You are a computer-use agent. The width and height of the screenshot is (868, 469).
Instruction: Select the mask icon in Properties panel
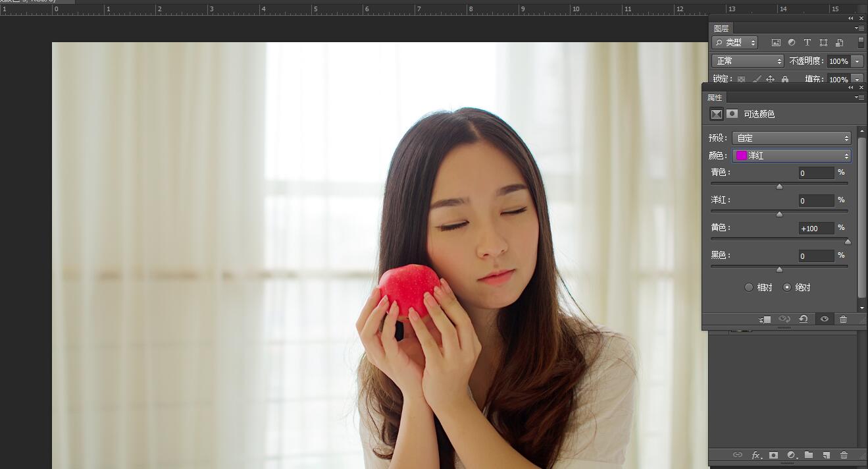click(x=732, y=114)
